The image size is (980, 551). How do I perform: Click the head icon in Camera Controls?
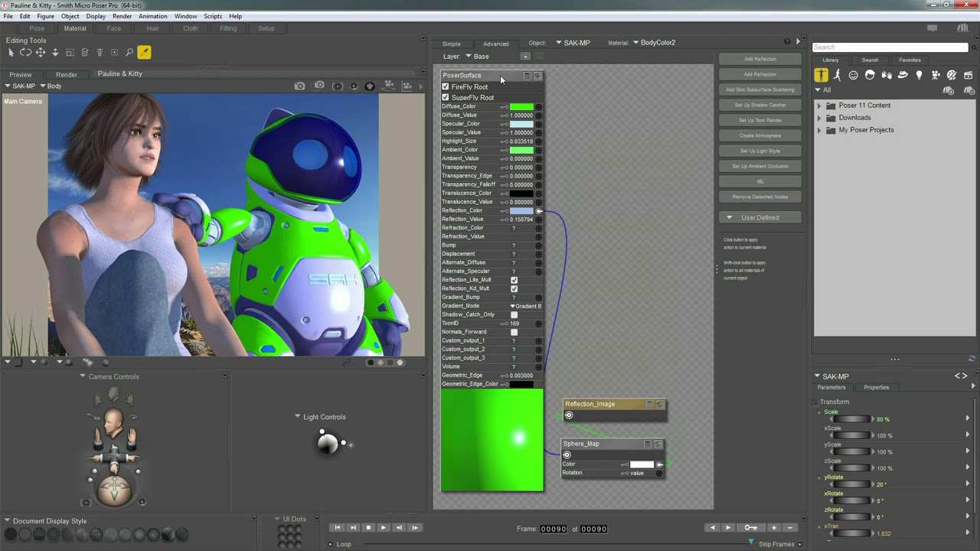click(113, 421)
